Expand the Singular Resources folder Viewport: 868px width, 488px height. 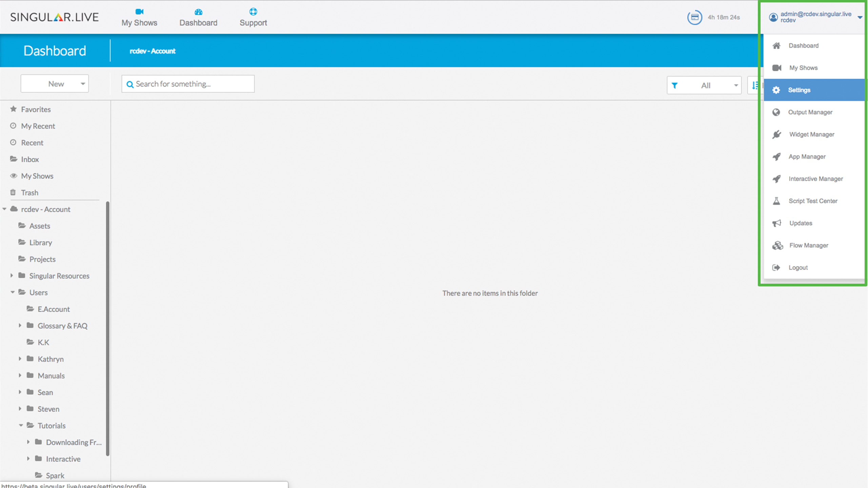pyautogui.click(x=12, y=276)
